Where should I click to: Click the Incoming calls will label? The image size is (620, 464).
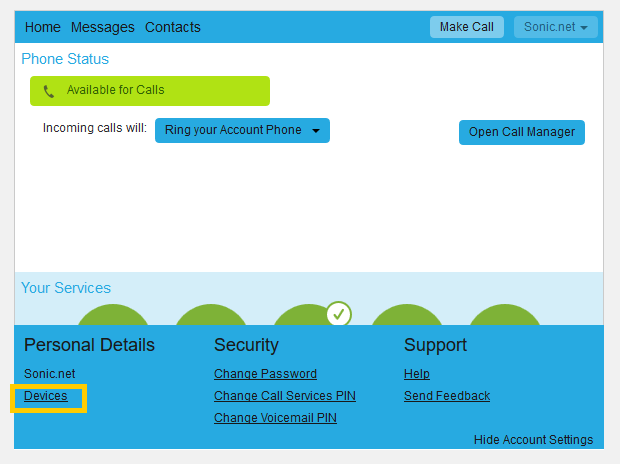click(x=95, y=128)
